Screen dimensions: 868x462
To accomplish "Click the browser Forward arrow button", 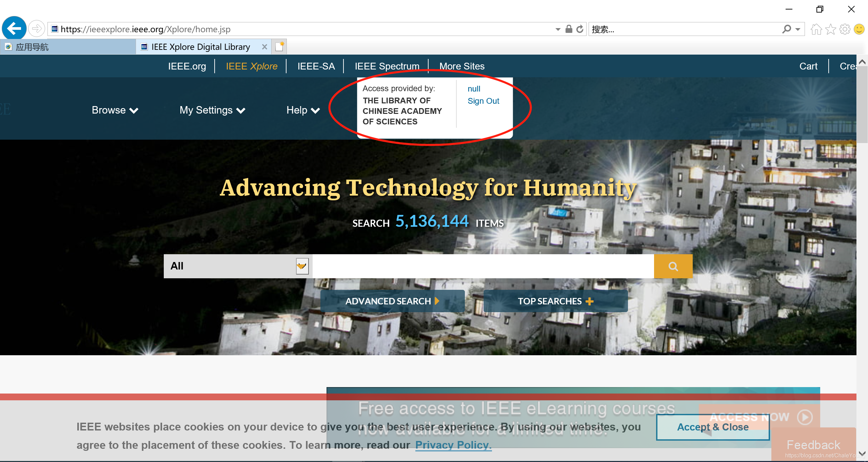I will pos(36,29).
